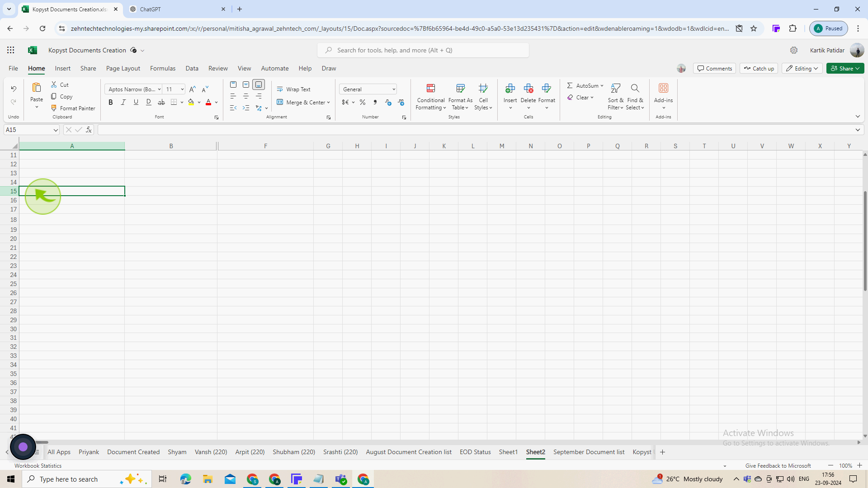868x488 pixels.
Task: Click the zoom in plus control
Action: 859,465
